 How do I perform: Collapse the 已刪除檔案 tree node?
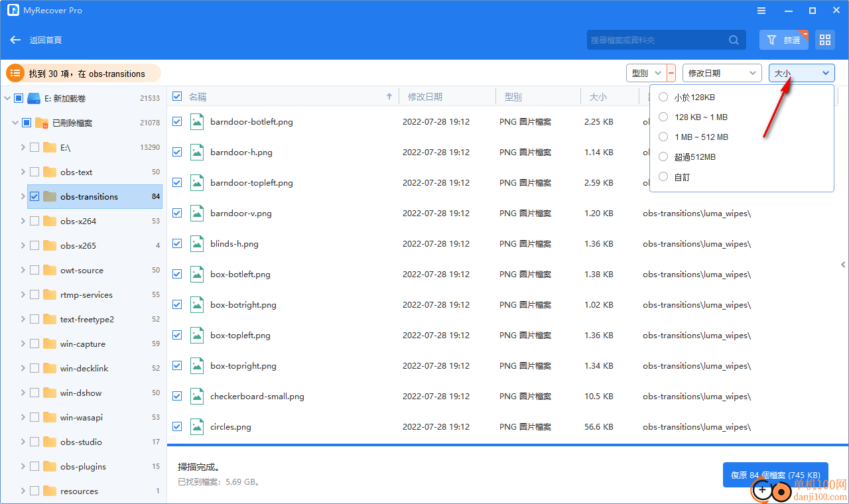tap(15, 123)
